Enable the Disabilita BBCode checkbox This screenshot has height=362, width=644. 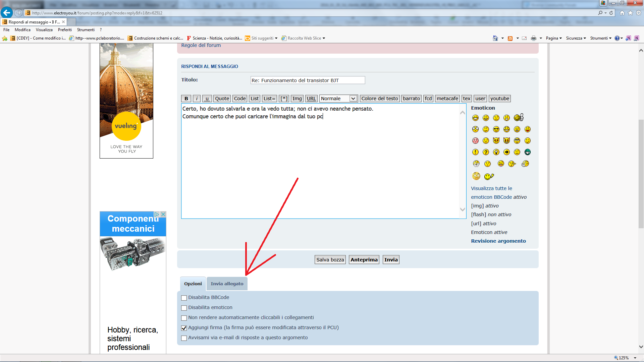[184, 298]
